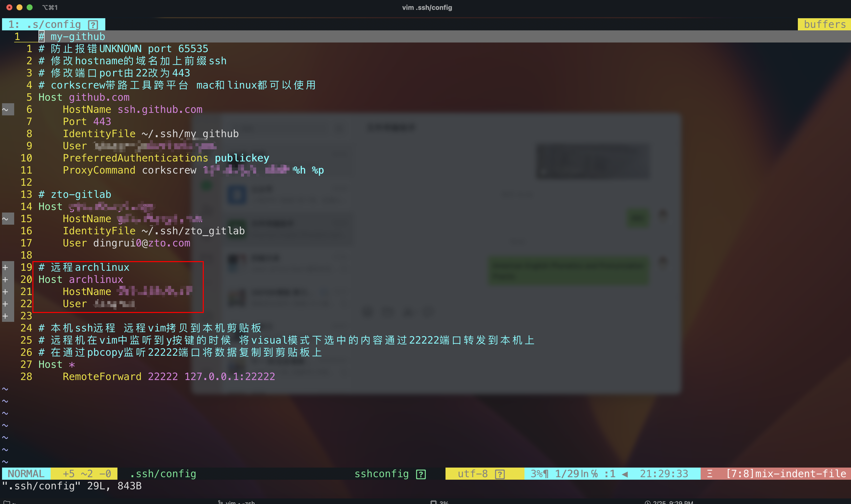Viewport: 851px width, 504px height.
Task: Click the question-mark icon beside utf-8
Action: point(500,474)
